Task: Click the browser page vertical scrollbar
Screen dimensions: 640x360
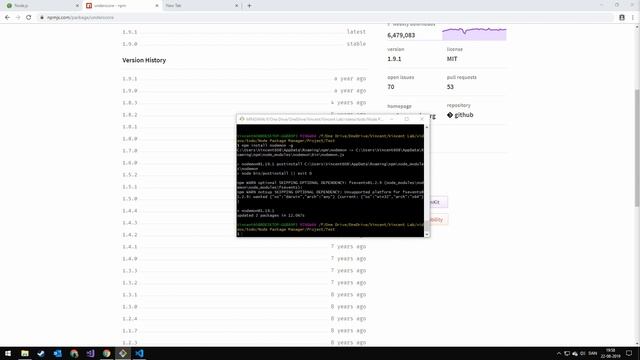Action: (637, 147)
